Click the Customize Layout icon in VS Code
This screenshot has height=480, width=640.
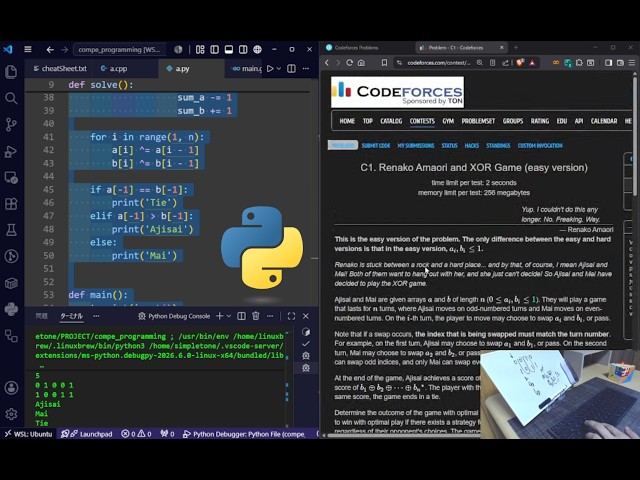[x=200, y=49]
